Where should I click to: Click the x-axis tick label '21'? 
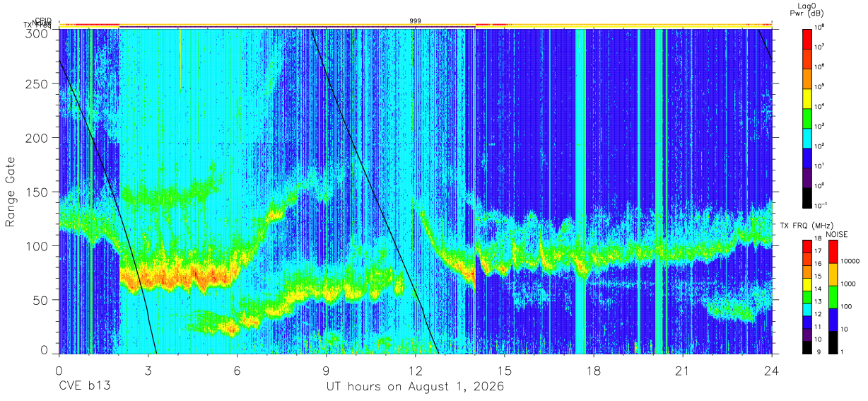pyautogui.click(x=683, y=370)
